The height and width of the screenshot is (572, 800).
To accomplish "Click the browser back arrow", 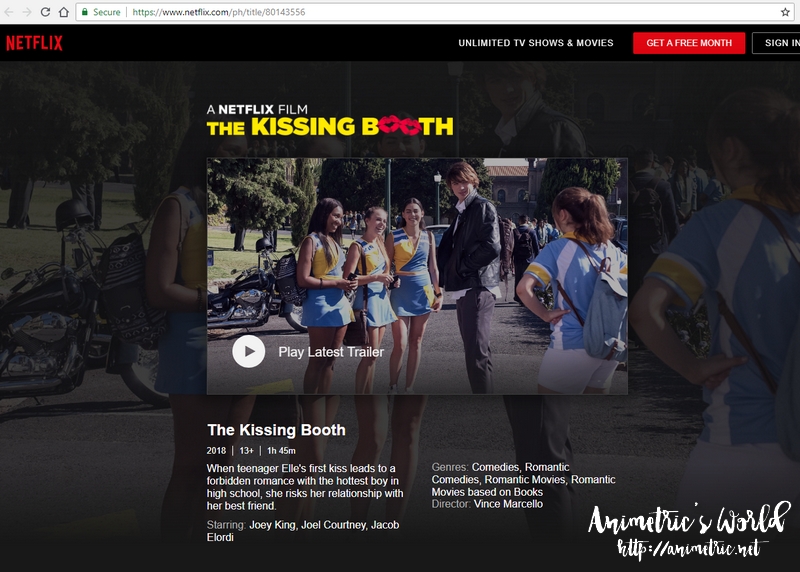I will [9, 12].
